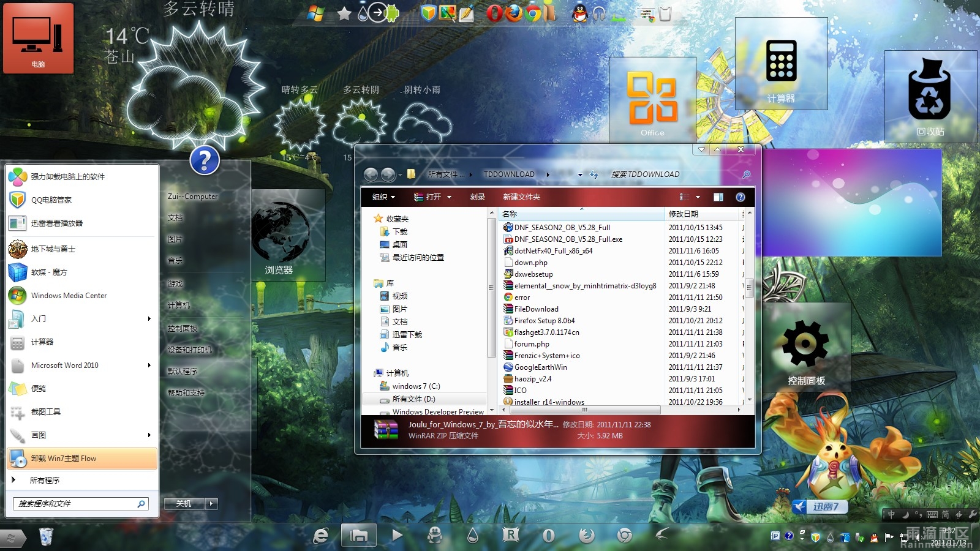The width and height of the screenshot is (980, 551).
Task: Open Zui--Computer user folder link
Action: pyautogui.click(x=193, y=197)
